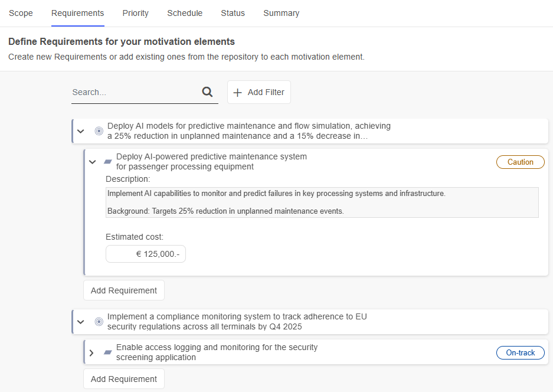553x392 pixels.
Task: Click the plus icon in Add Filter
Action: tap(238, 92)
